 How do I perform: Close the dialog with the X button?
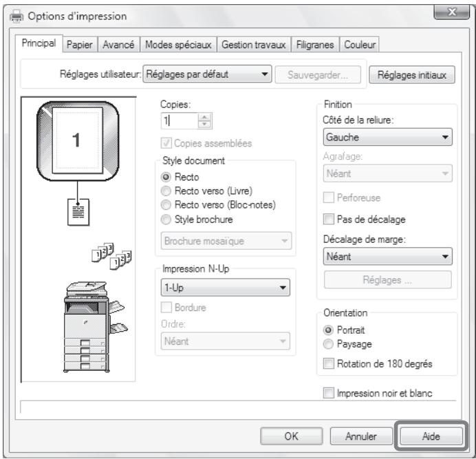[452, 12]
